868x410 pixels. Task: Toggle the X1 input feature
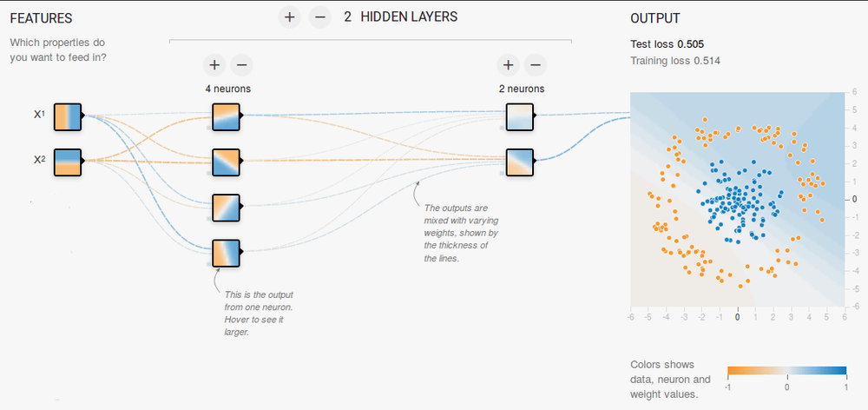pos(68,117)
